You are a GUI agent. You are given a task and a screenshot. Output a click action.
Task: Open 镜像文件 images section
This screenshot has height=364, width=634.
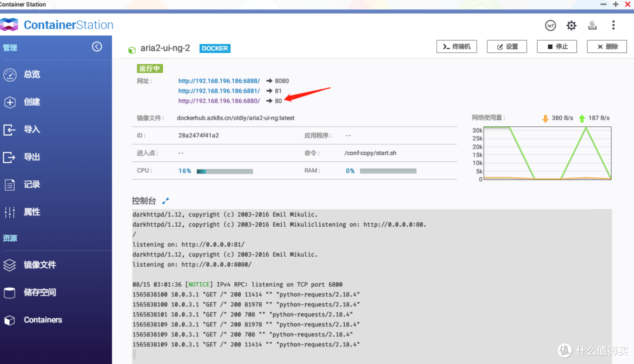click(x=39, y=265)
